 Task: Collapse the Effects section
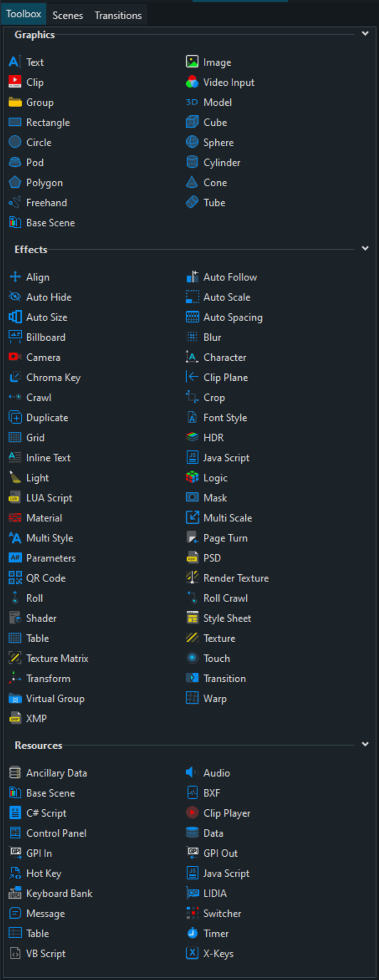pos(365,248)
